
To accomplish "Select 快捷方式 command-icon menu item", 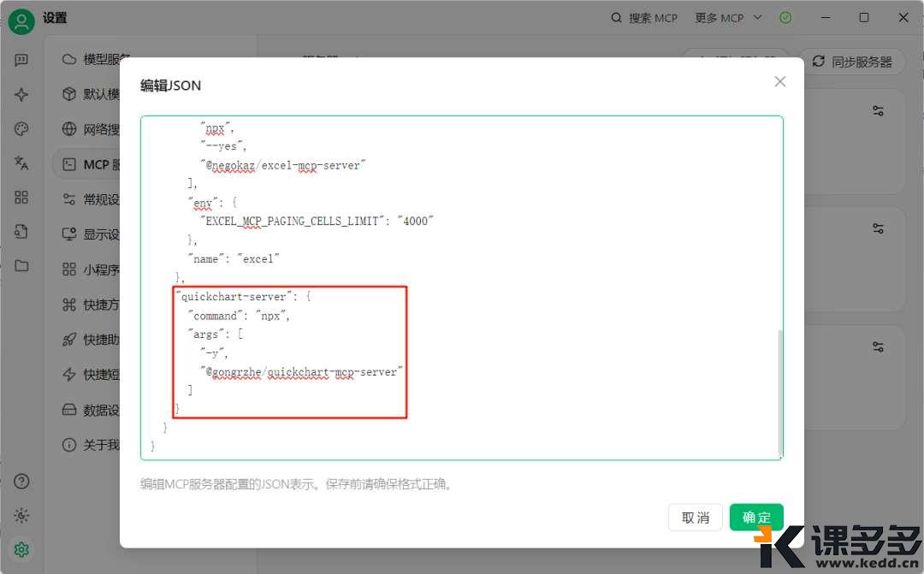I will point(90,304).
